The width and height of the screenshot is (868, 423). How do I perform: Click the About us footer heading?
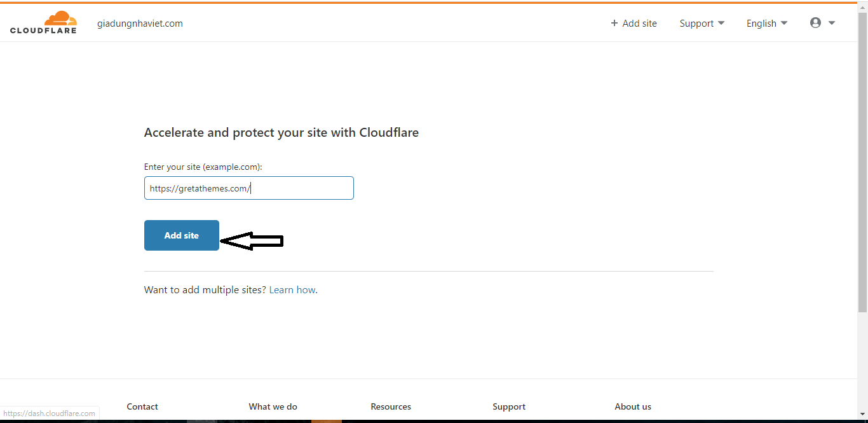tap(633, 406)
